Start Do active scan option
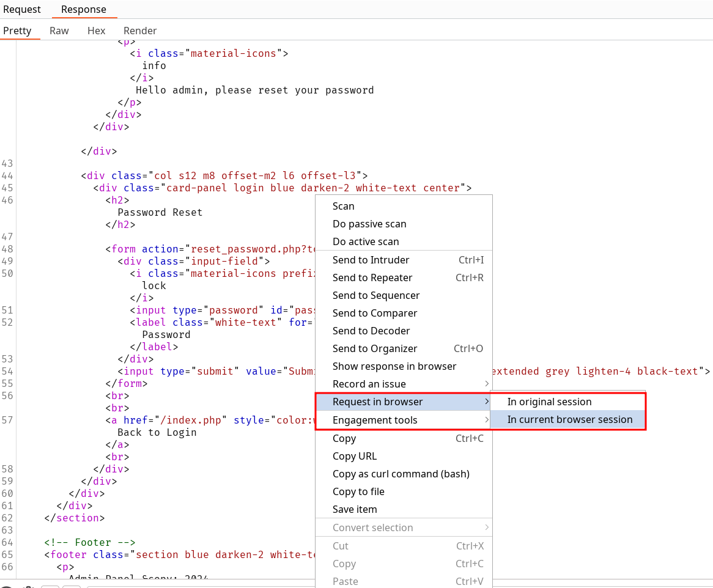Screen dimensions: 713x588 [366, 242]
